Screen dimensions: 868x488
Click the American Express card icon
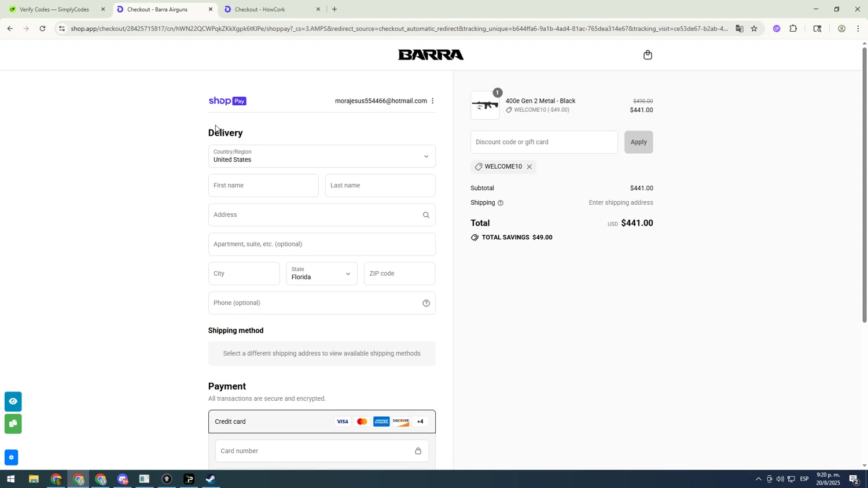(381, 422)
